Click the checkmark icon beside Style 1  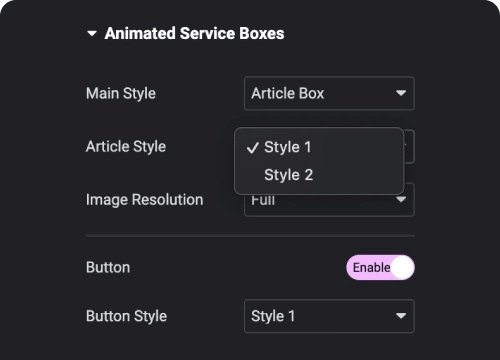coord(253,148)
